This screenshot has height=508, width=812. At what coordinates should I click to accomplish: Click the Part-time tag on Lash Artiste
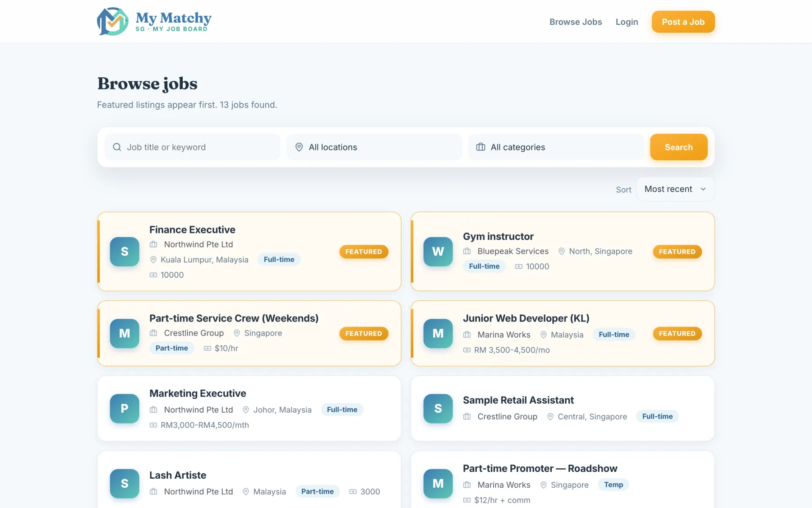pos(318,491)
